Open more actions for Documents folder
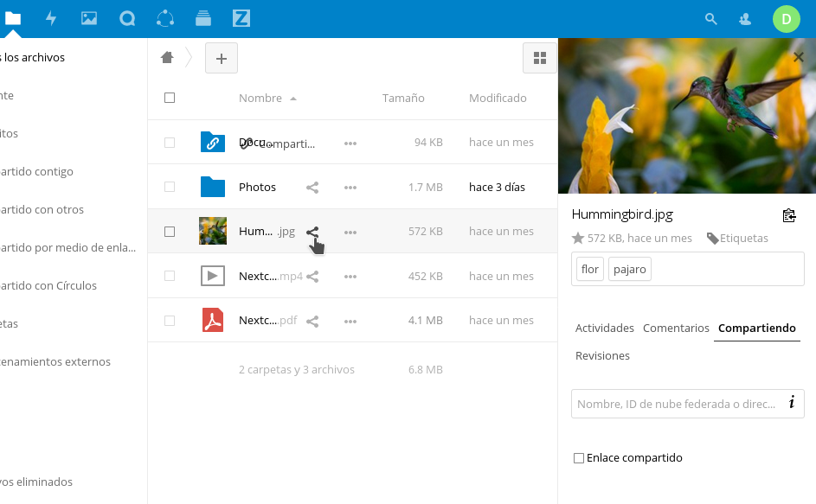The width and height of the screenshot is (816, 504). [350, 143]
